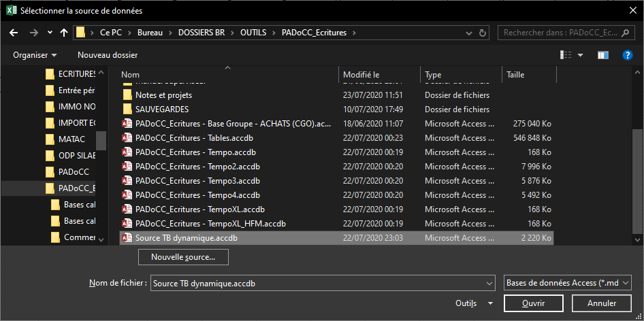Sort by Modifié le column header
The width and height of the screenshot is (644, 321).
[x=361, y=75]
